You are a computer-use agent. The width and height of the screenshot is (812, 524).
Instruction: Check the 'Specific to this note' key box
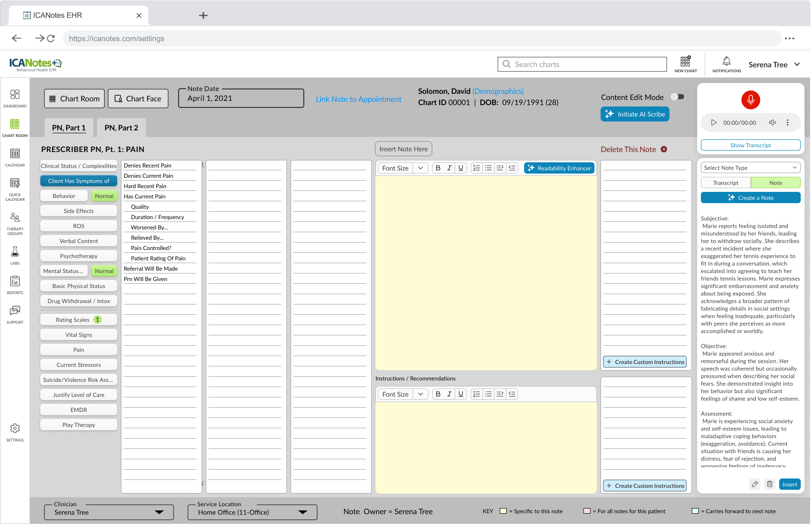(x=503, y=511)
